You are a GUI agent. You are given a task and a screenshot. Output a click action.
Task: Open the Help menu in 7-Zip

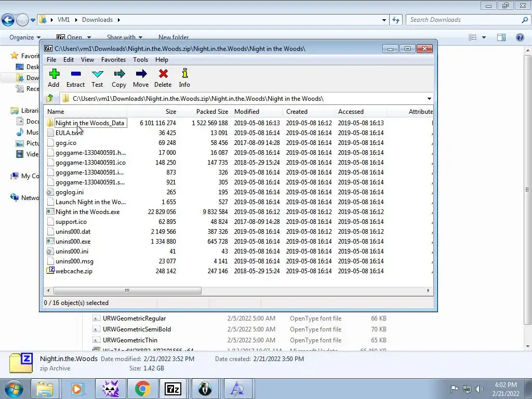(x=162, y=60)
